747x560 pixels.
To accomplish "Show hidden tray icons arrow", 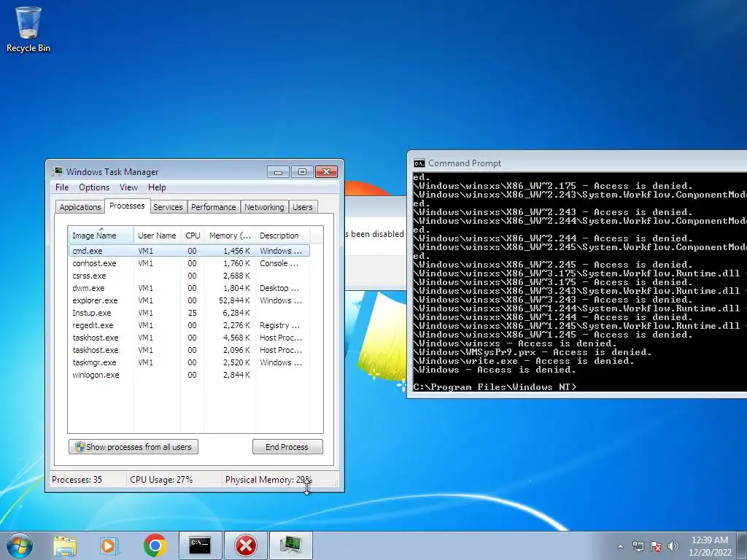I will coord(620,546).
